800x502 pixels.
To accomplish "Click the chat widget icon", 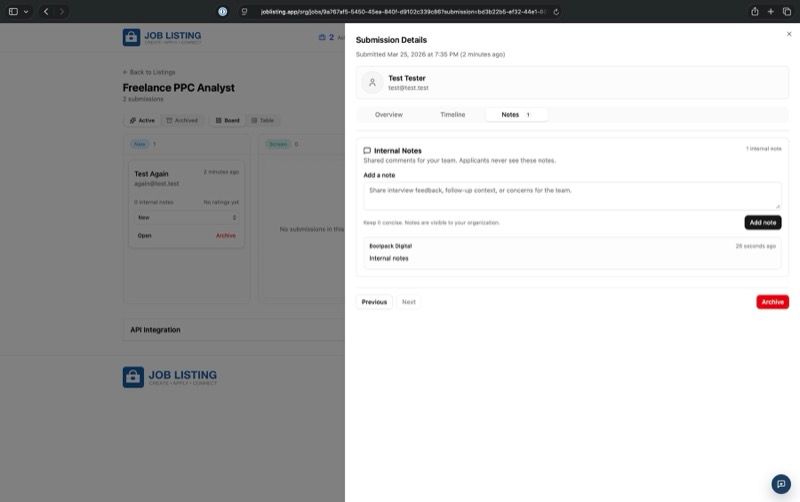I will tap(781, 484).
